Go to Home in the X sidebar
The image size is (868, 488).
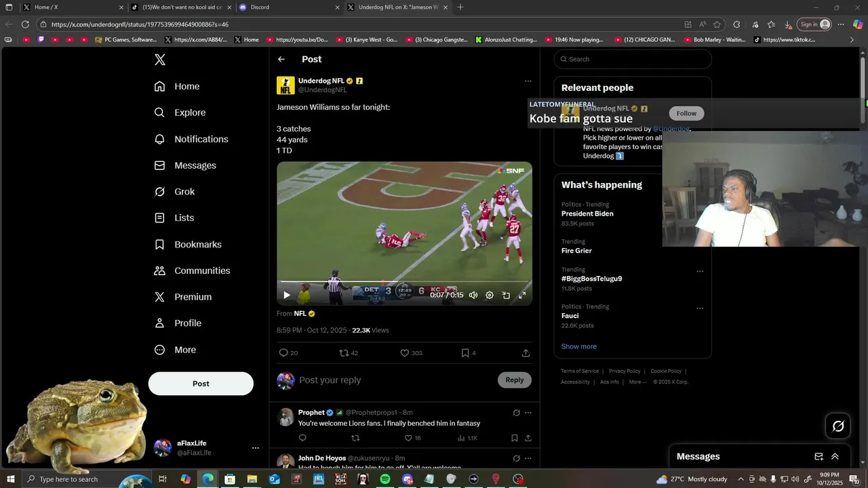pos(178,86)
